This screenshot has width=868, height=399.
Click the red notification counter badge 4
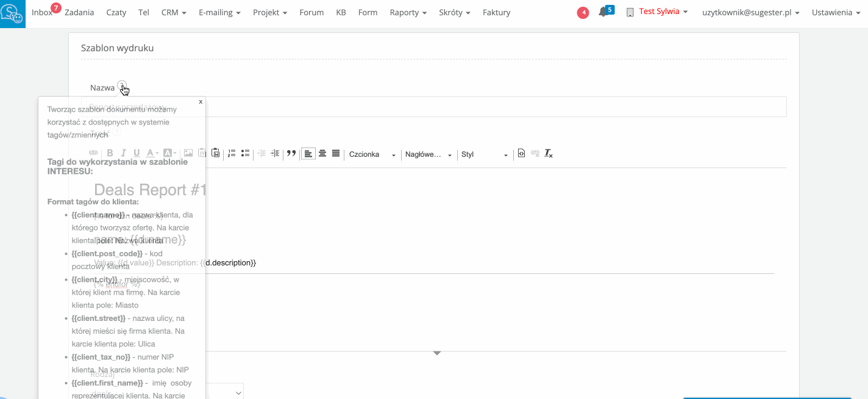(583, 13)
